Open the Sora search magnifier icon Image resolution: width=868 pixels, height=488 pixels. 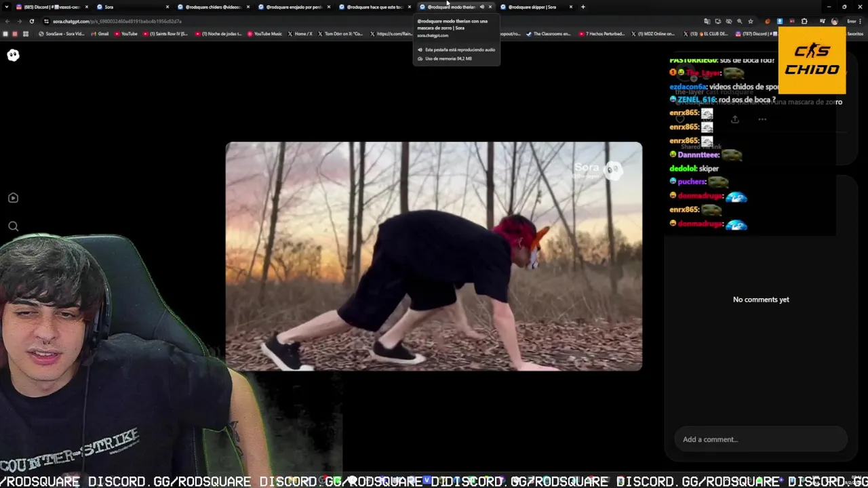coord(13,226)
